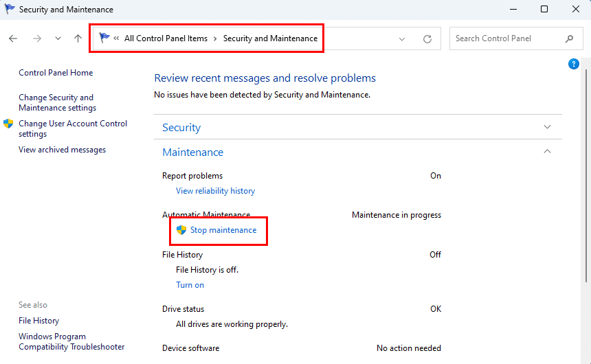
Task: Open the breadcrumb arrow after All Control Panel Items
Action: [215, 38]
